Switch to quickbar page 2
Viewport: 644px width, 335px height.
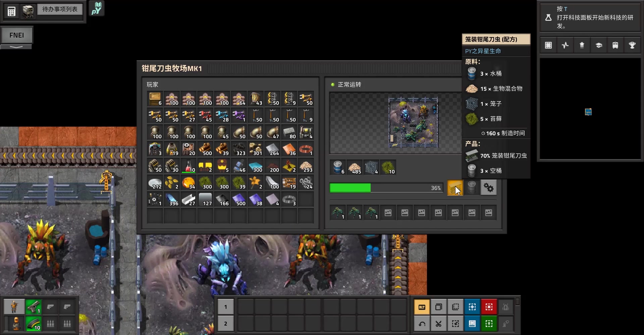(x=225, y=324)
